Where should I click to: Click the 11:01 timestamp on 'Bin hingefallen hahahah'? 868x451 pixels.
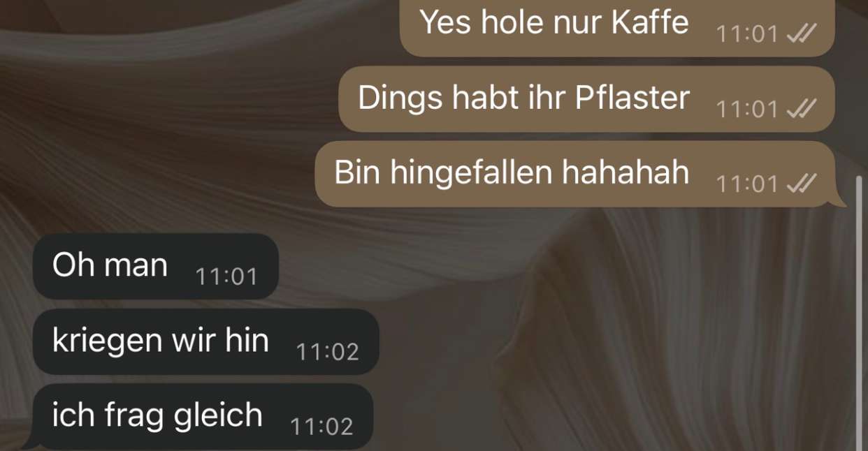point(747,184)
